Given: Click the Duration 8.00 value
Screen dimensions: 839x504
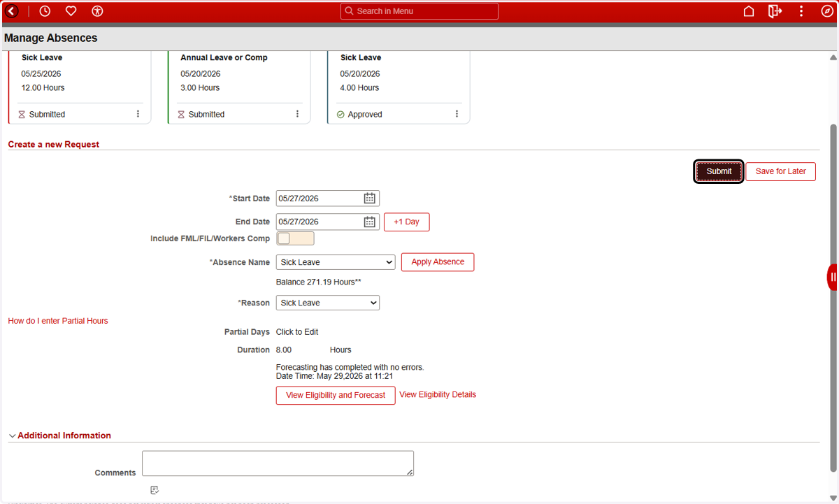Looking at the screenshot, I should [x=284, y=350].
